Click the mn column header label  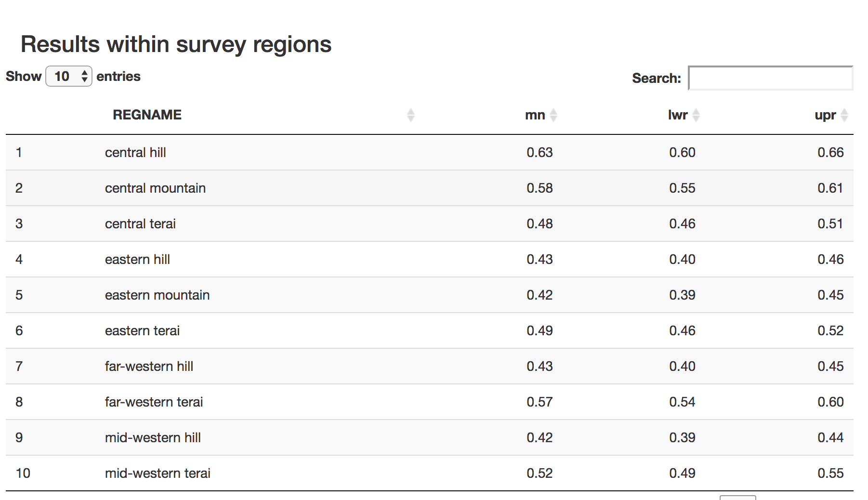coord(535,115)
